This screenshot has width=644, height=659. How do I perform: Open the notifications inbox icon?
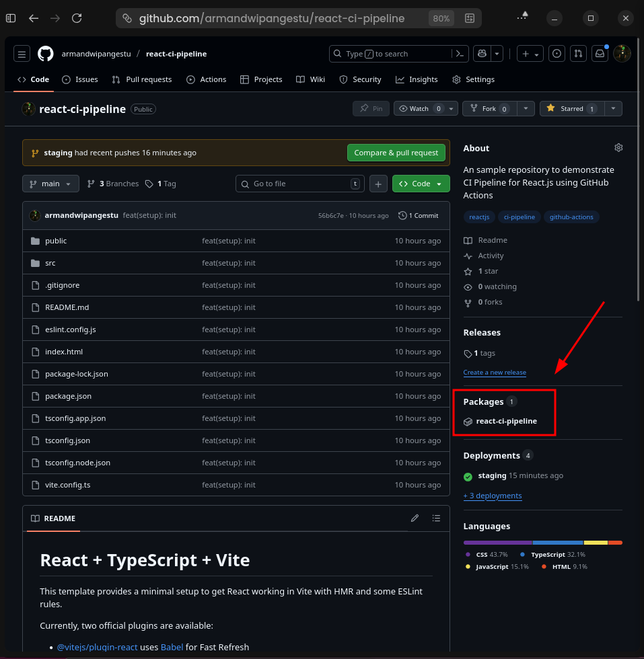pos(599,54)
